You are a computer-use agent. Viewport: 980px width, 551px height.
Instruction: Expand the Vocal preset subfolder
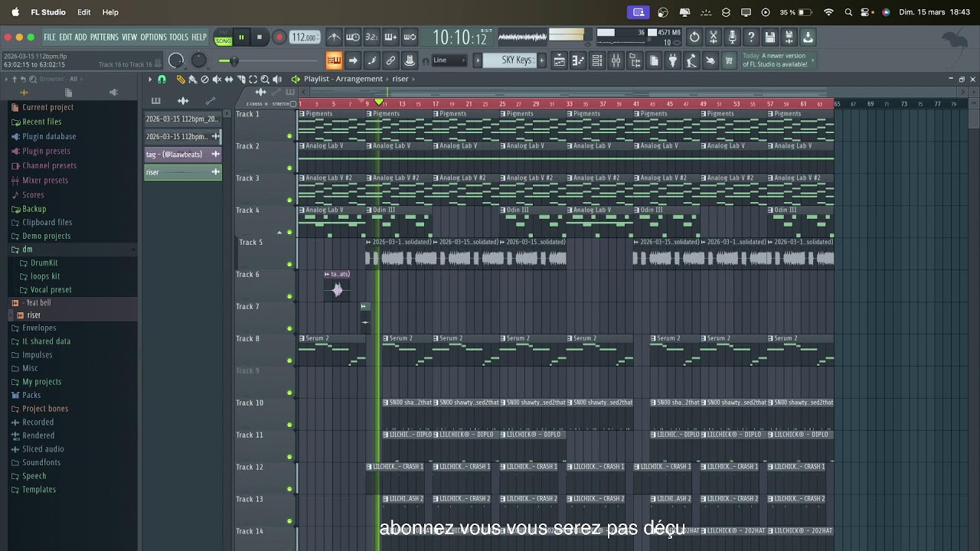(x=51, y=290)
